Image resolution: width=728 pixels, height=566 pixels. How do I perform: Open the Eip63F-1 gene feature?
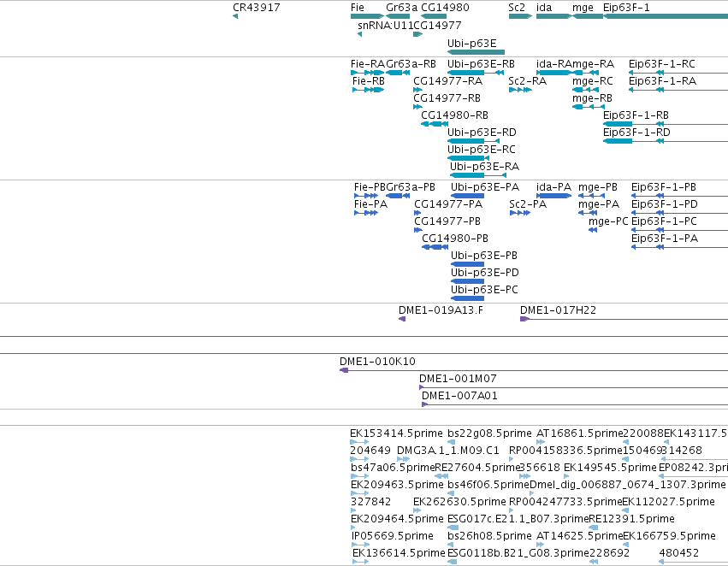[x=666, y=16]
